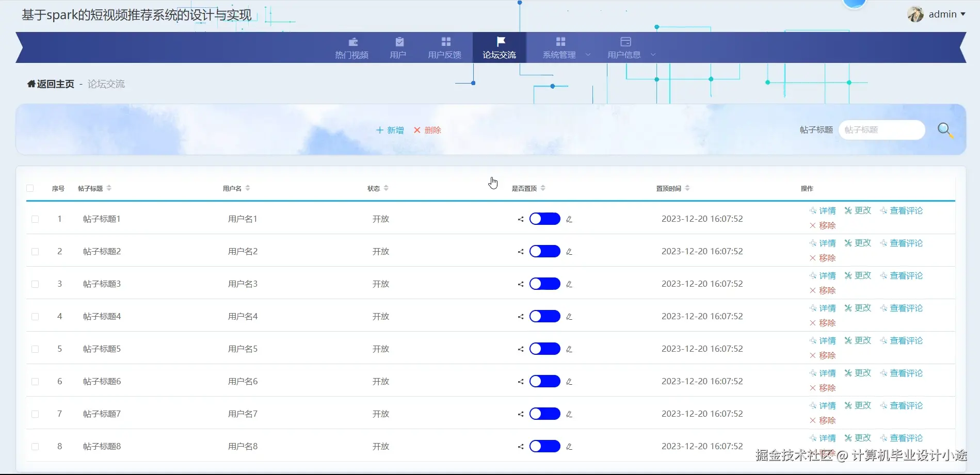Tick the select-all header checkbox

pos(30,188)
